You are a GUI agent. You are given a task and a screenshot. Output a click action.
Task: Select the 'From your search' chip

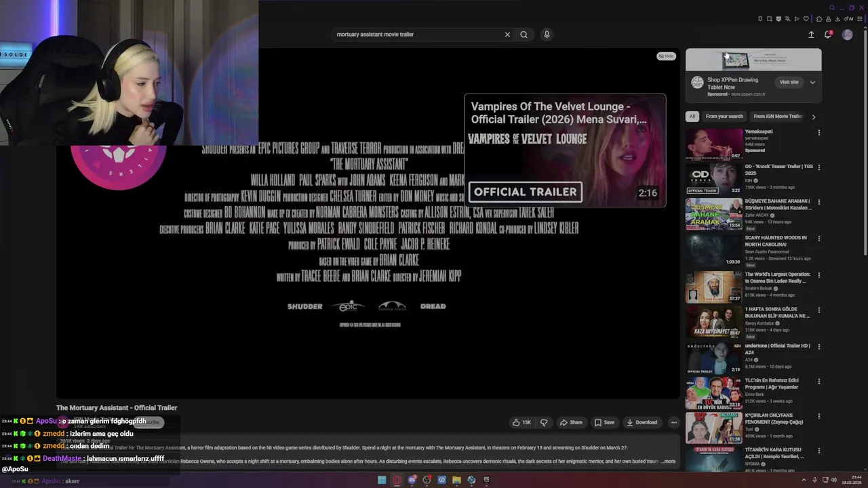[x=724, y=117]
